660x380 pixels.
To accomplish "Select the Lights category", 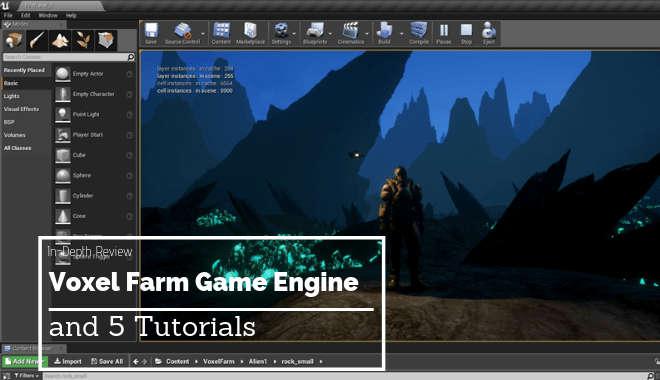I will (12, 96).
